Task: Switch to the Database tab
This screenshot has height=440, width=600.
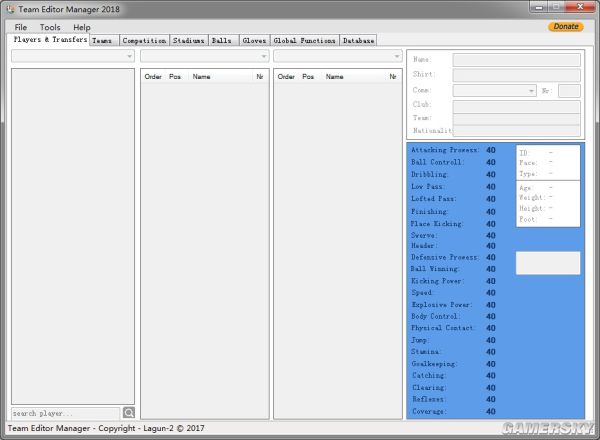Action: 358,40
